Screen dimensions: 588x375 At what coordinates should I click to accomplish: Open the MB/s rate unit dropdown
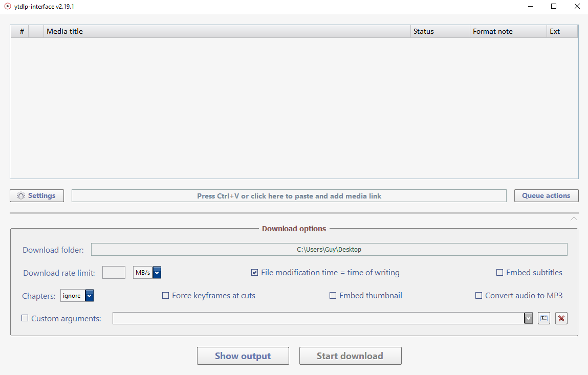tap(157, 273)
